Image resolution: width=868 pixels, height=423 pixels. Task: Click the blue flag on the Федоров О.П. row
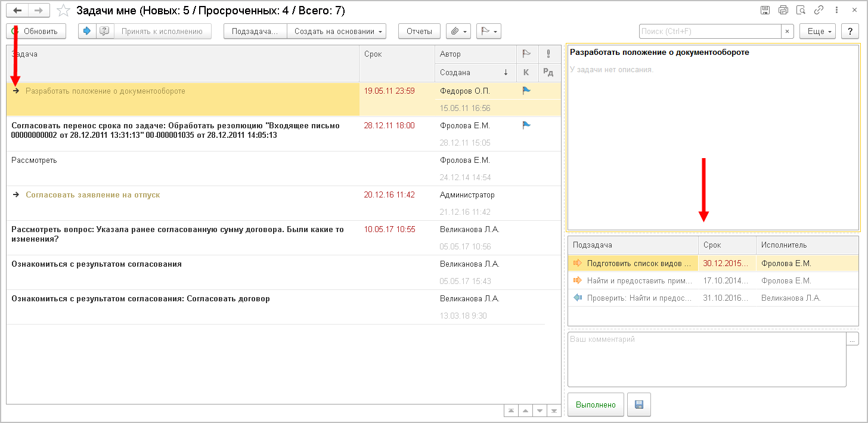point(526,91)
